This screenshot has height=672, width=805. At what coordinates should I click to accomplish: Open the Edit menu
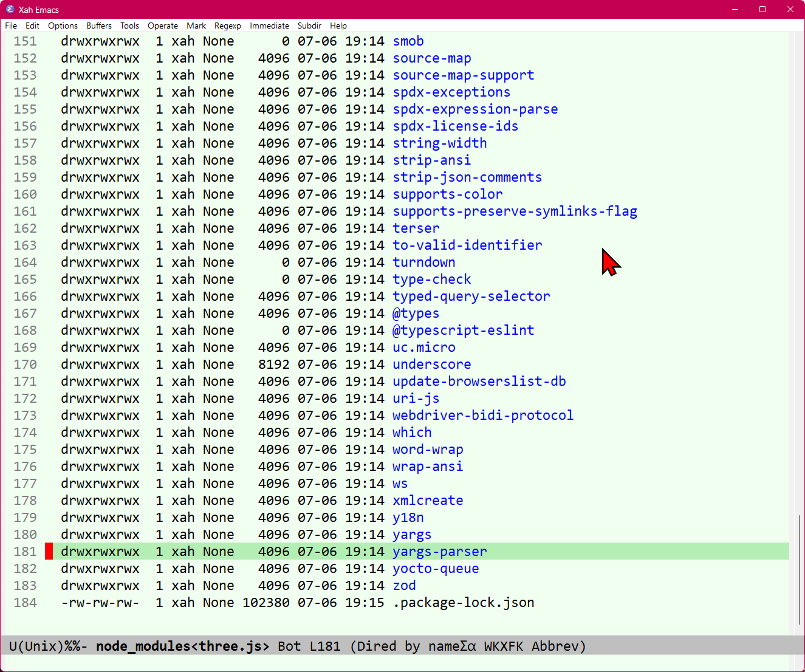(x=32, y=26)
